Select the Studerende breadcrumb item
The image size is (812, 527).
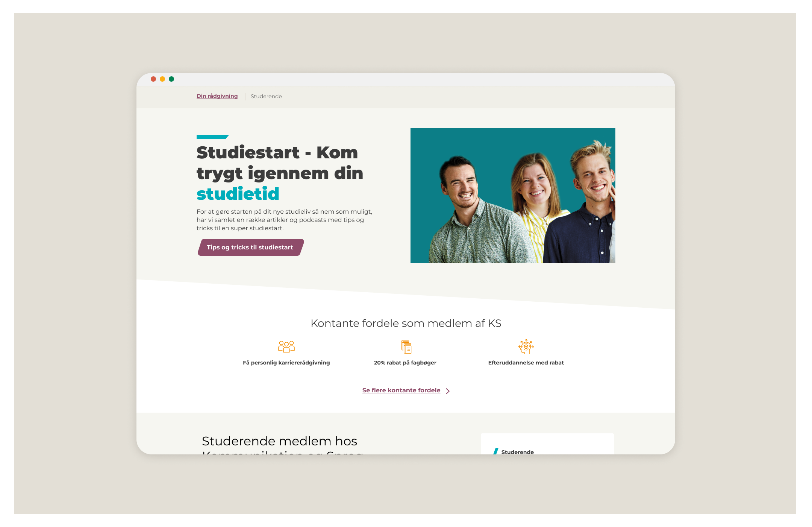[266, 96]
